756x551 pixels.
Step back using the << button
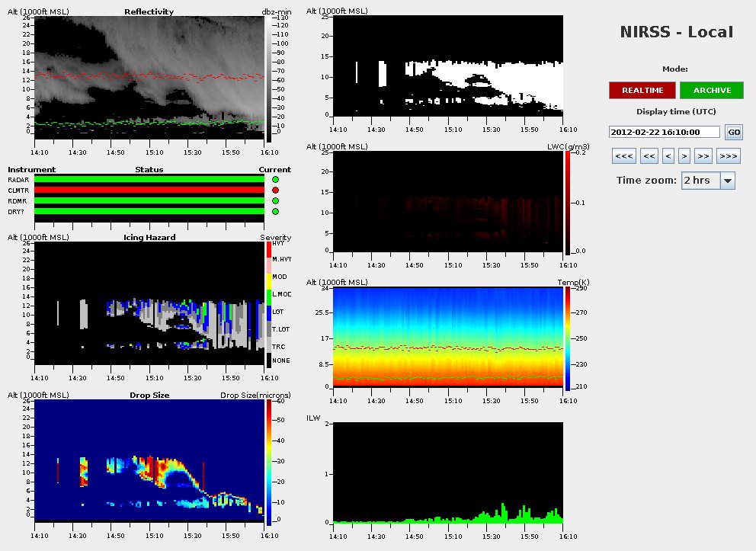[649, 156]
